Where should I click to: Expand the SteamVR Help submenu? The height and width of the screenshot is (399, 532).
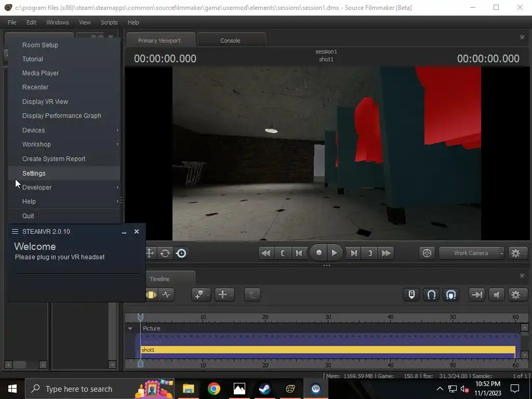[64, 202]
